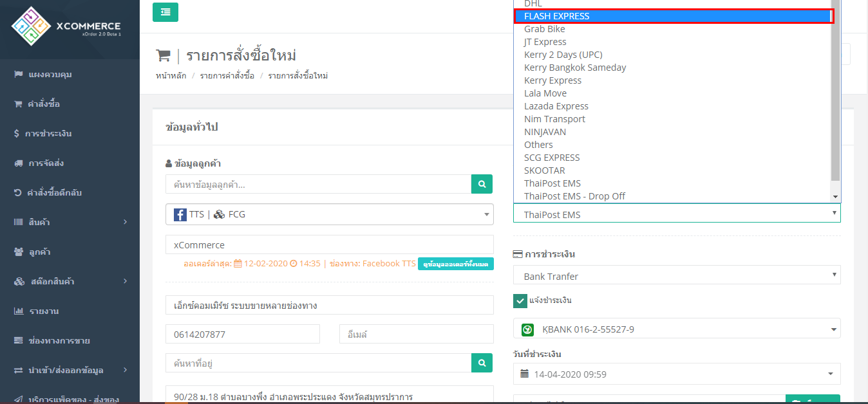Screen dimensions: 868x404
Task: Click the flag icon beside แผงควบคุม
Action: [x=19, y=75]
